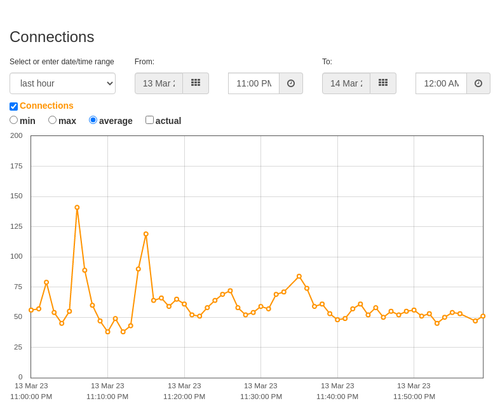Click the From time field showing 11:00 PM
500x403 pixels.
pyautogui.click(x=254, y=83)
